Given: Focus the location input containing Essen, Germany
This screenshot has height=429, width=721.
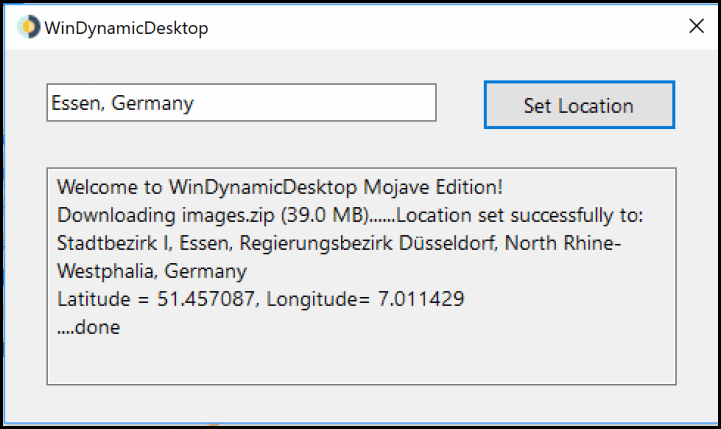Looking at the screenshot, I should tap(241, 103).
